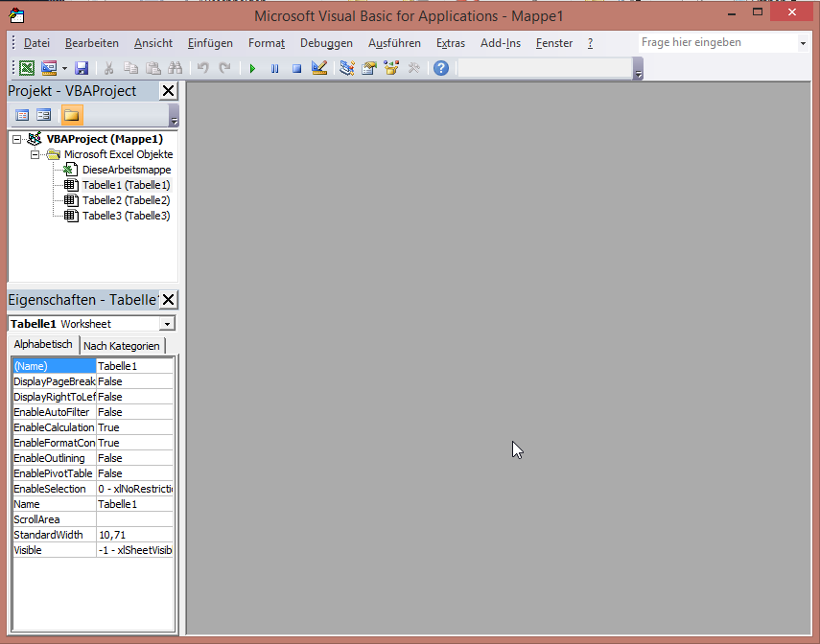
Task: Click the Undo arrow icon
Action: (x=203, y=68)
